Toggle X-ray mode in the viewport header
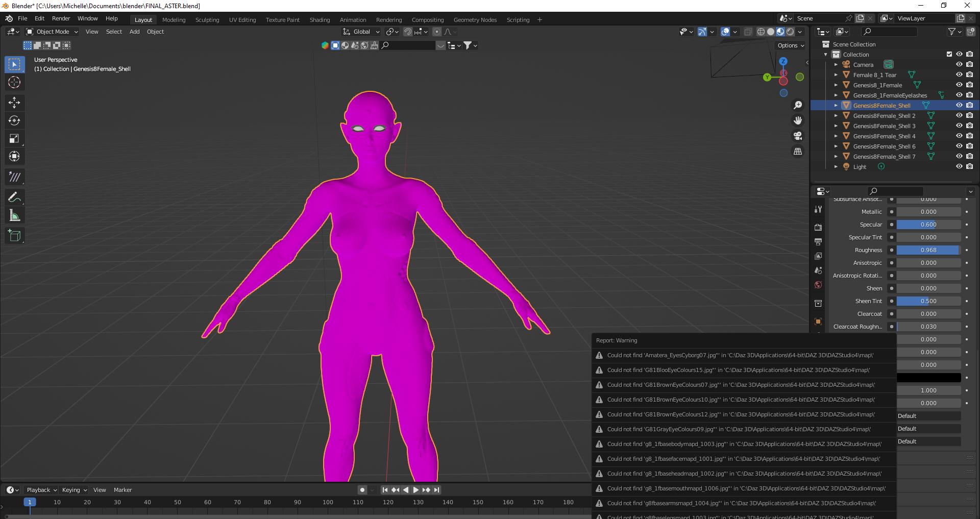Viewport: 980px width, 519px height. coord(748,32)
